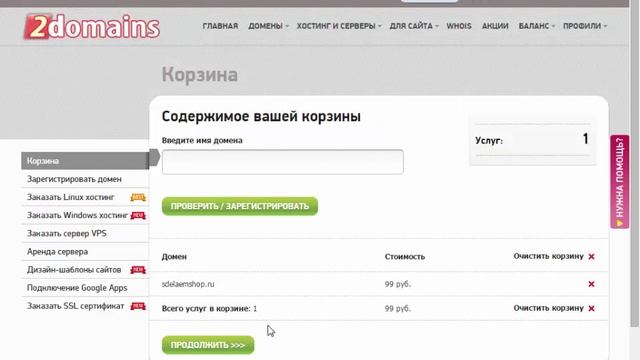640x360 pixels.
Task: Click the Стоимость column header
Action: 404,257
